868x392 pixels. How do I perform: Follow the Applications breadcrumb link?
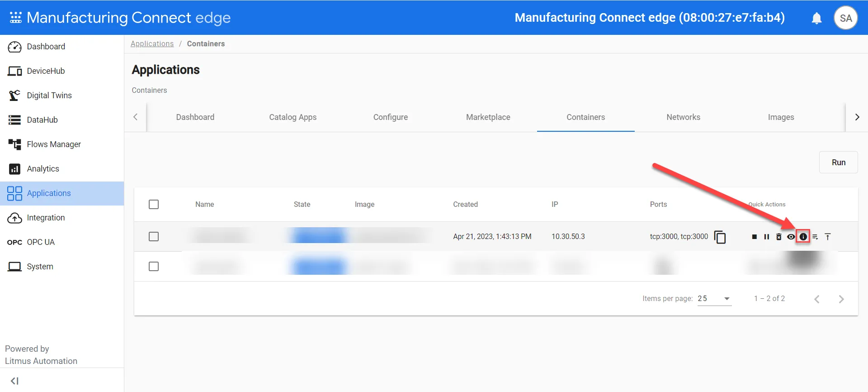(x=152, y=44)
